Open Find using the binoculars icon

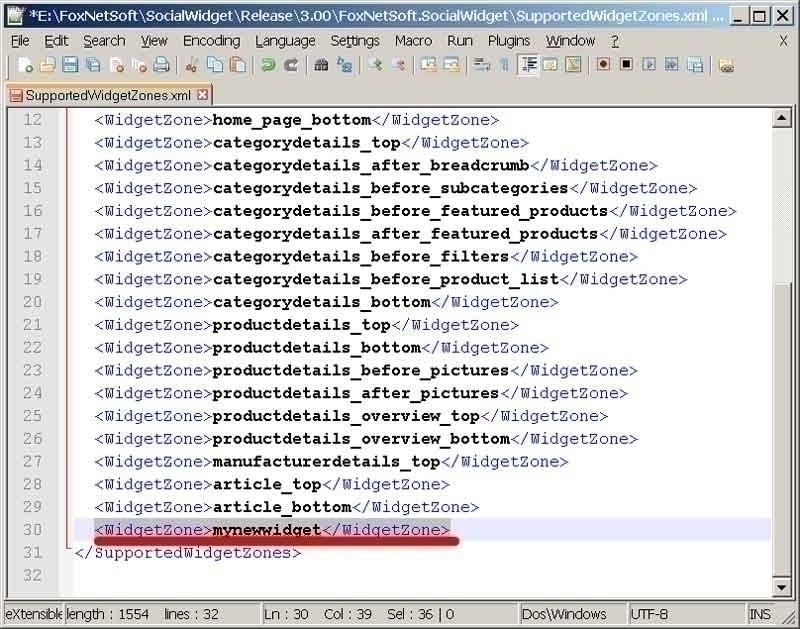(x=321, y=65)
